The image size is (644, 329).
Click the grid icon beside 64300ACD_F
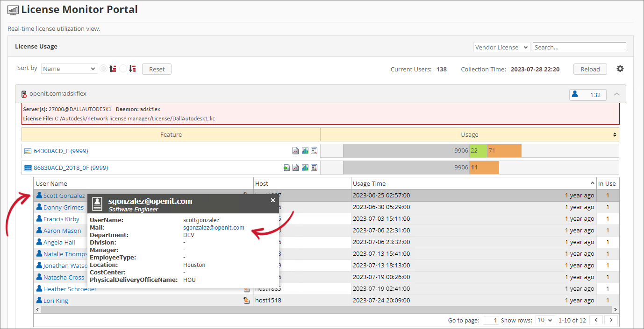click(28, 151)
